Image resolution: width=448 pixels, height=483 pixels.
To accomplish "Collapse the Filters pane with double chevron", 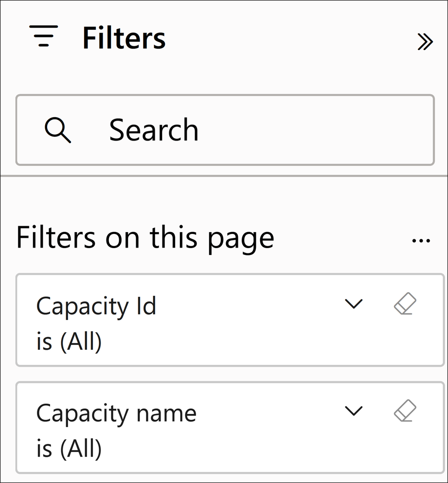I will [x=425, y=42].
